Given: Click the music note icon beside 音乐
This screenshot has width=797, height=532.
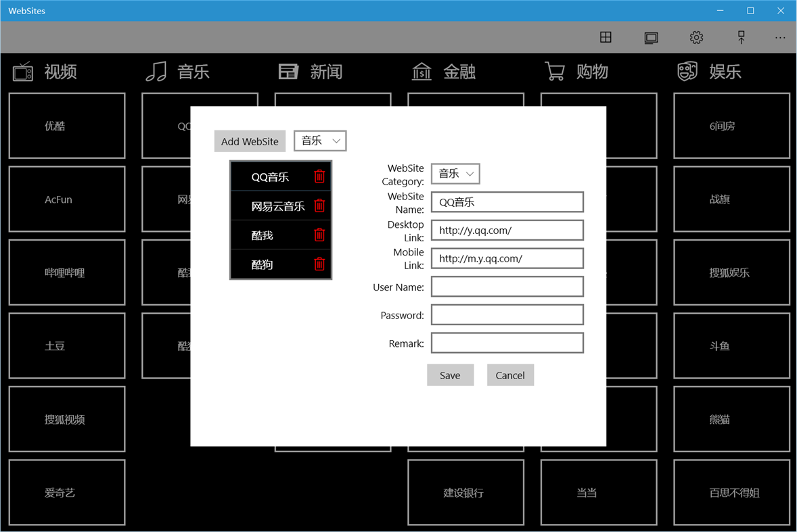Looking at the screenshot, I should 156,72.
